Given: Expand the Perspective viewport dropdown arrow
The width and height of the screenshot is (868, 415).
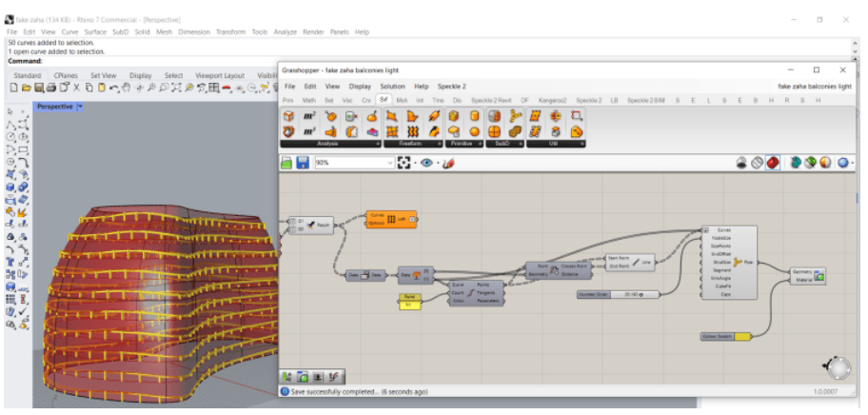Looking at the screenshot, I should point(80,107).
